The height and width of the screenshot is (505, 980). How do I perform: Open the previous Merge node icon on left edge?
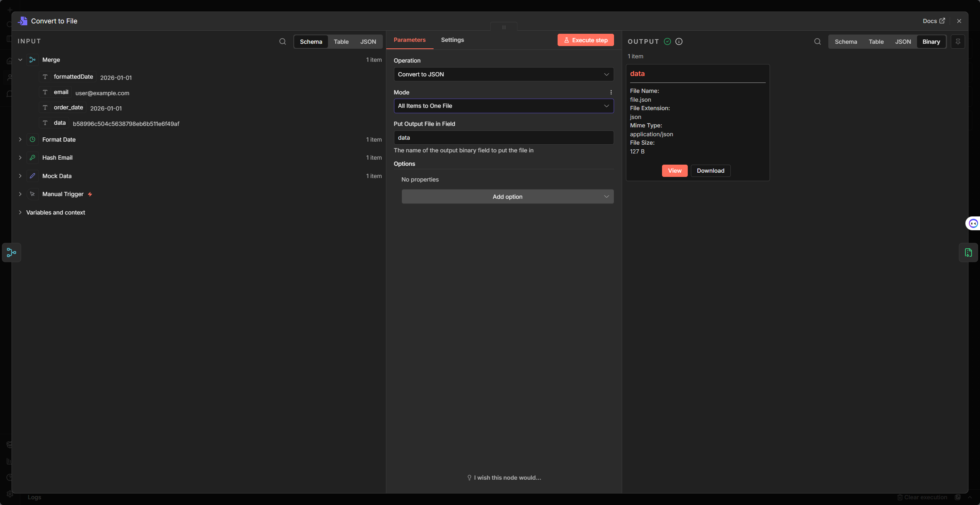click(12, 252)
